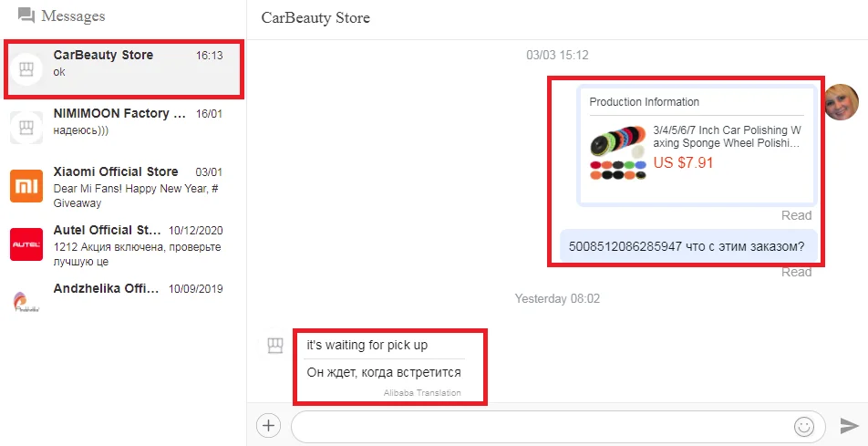Click the Russian translation "Он ждет, когда встретится"

click(x=384, y=372)
